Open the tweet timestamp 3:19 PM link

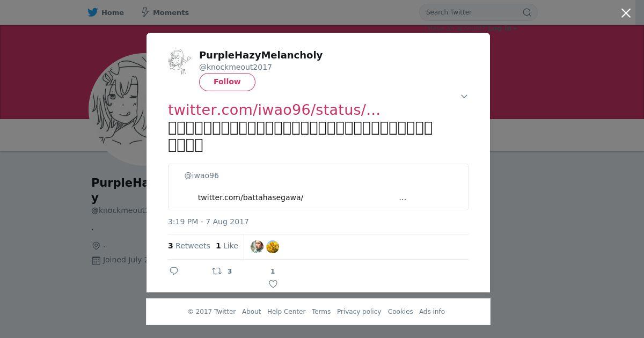pyautogui.click(x=208, y=222)
